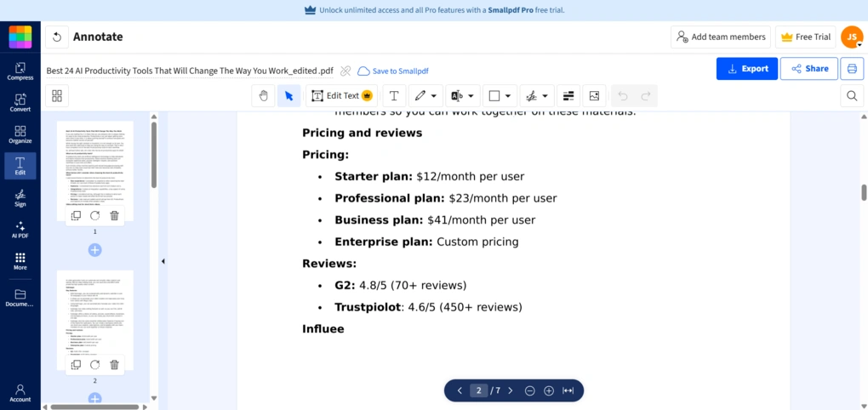Duplicate page 2 in thumbnail panel
This screenshot has width=868, height=410.
click(x=77, y=364)
